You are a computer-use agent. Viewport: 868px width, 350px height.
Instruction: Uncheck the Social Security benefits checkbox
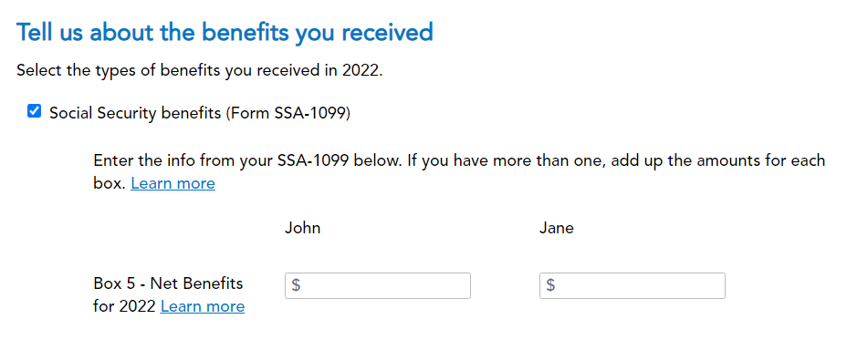tap(35, 112)
